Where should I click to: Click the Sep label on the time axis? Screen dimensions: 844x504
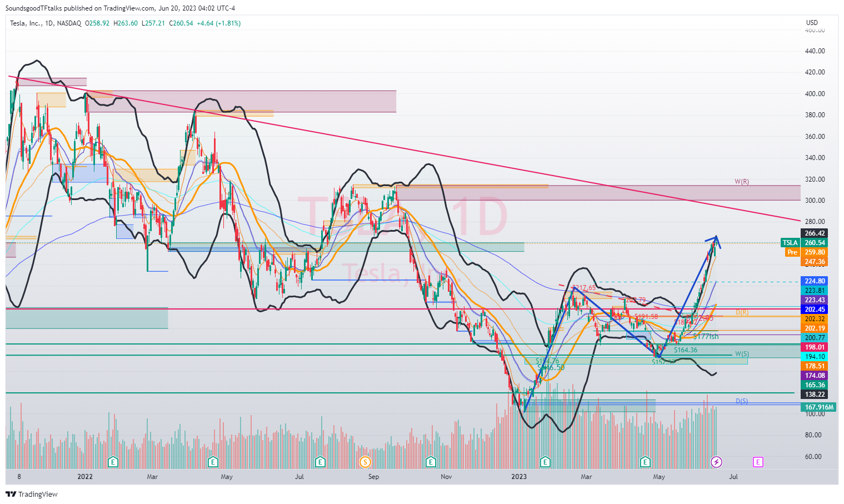[x=373, y=477]
